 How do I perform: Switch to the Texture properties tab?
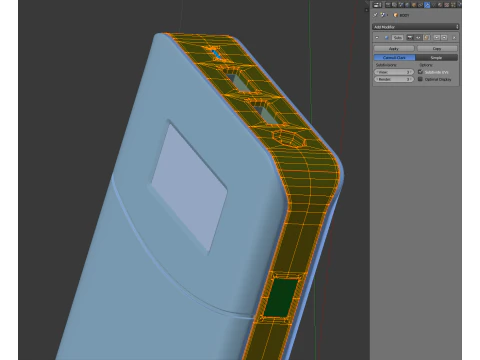click(x=447, y=5)
